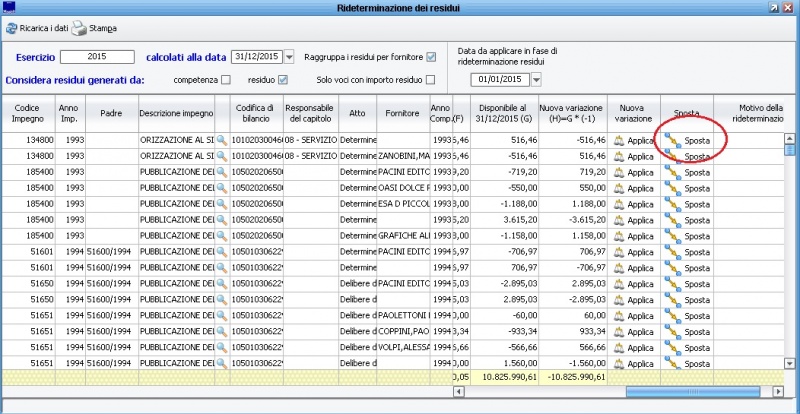
Task: Click the Sposta icon in the first row
Action: [x=673, y=141]
